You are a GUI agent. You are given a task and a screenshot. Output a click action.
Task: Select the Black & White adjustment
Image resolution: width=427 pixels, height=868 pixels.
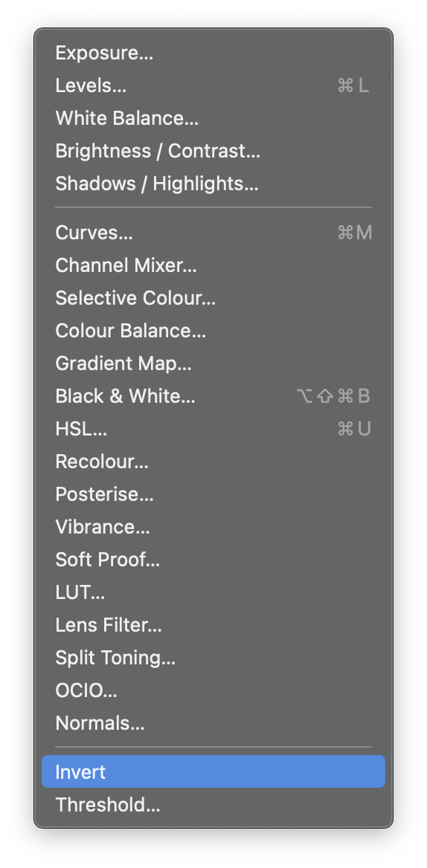[x=213, y=396]
